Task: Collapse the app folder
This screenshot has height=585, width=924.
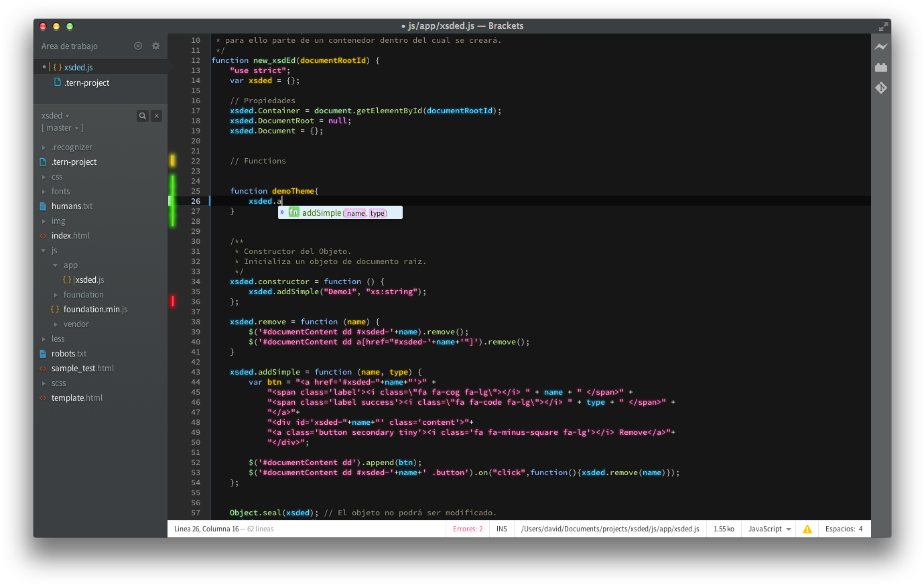Action: [56, 265]
